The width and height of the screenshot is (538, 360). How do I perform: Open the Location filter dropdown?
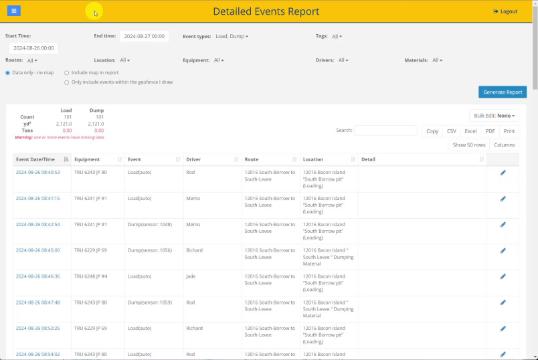[125, 60]
